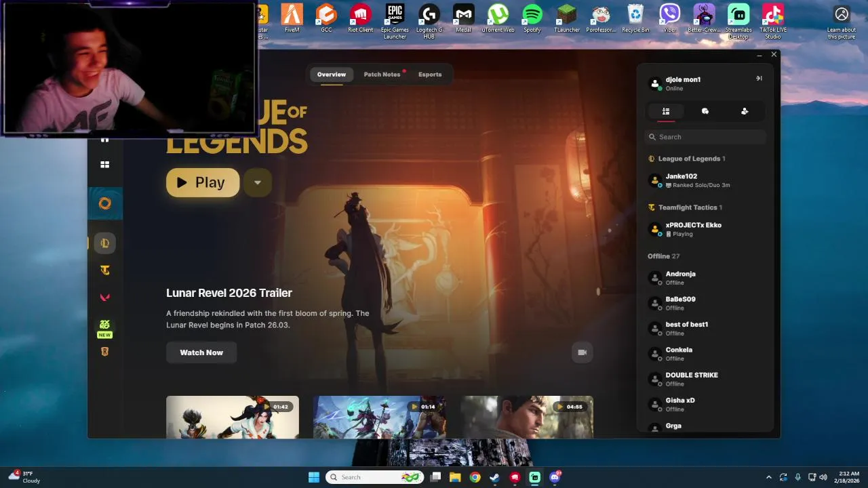Open the Lunar Revel 2026 Trailer title
This screenshot has height=488, width=868.
click(229, 293)
